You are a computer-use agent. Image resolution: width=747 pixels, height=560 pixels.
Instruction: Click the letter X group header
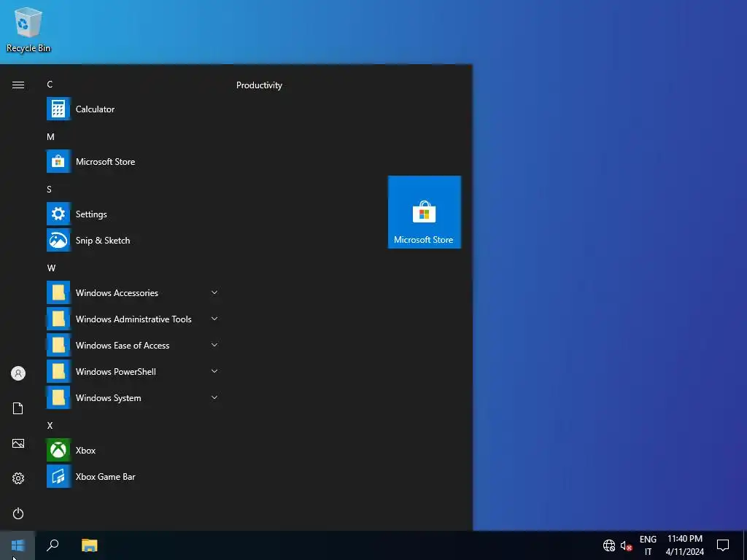(x=50, y=425)
